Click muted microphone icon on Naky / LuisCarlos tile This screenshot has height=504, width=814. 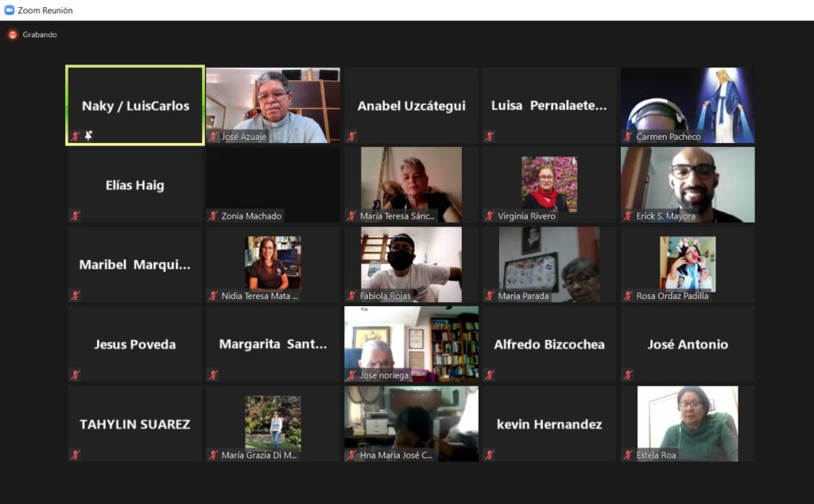point(76,137)
